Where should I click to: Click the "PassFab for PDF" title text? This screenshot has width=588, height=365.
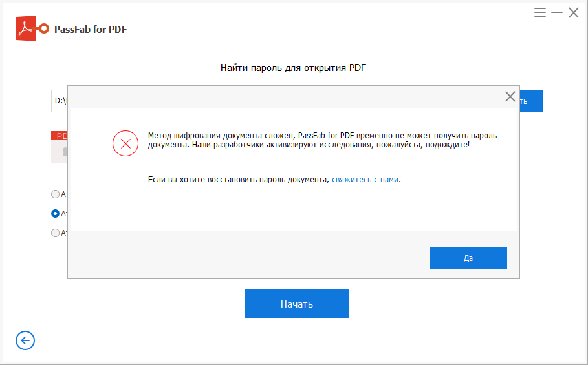[x=91, y=30]
